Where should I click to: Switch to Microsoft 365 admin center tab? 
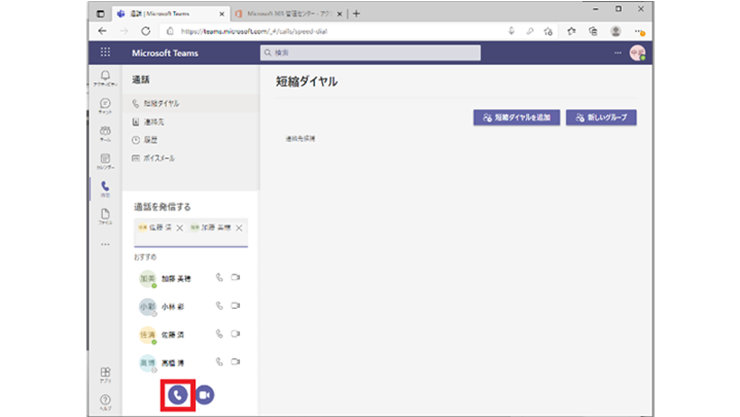click(288, 14)
